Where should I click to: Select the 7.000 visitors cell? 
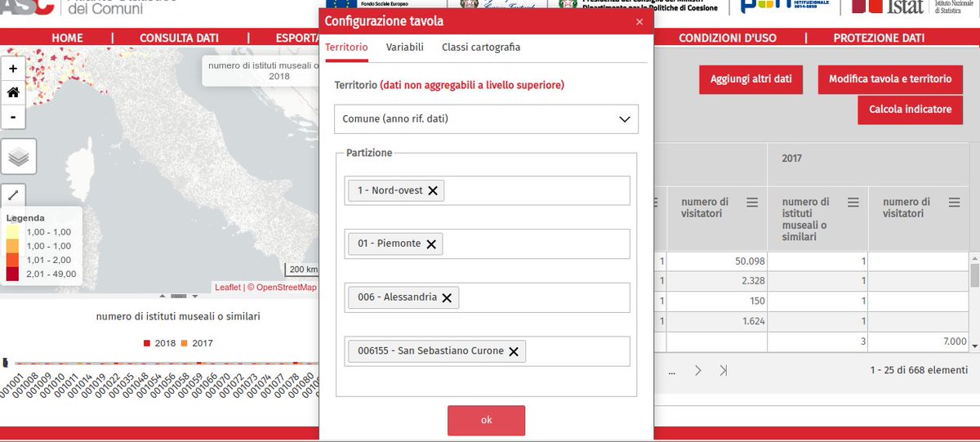(x=919, y=342)
